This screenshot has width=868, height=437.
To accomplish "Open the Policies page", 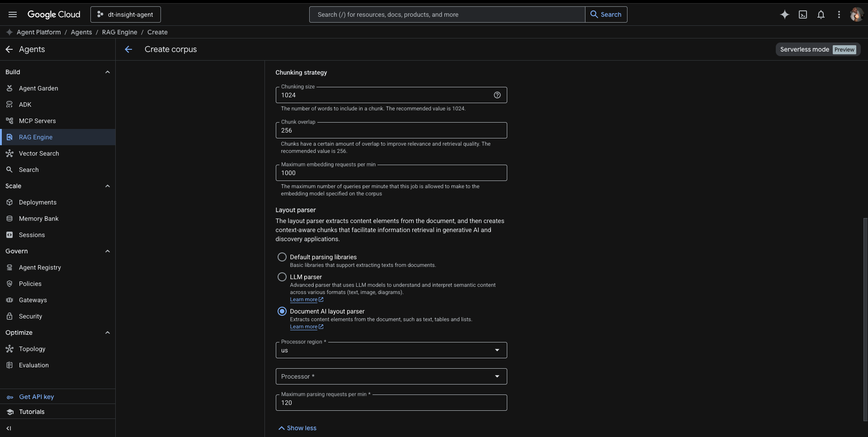I will pyautogui.click(x=57, y=284).
